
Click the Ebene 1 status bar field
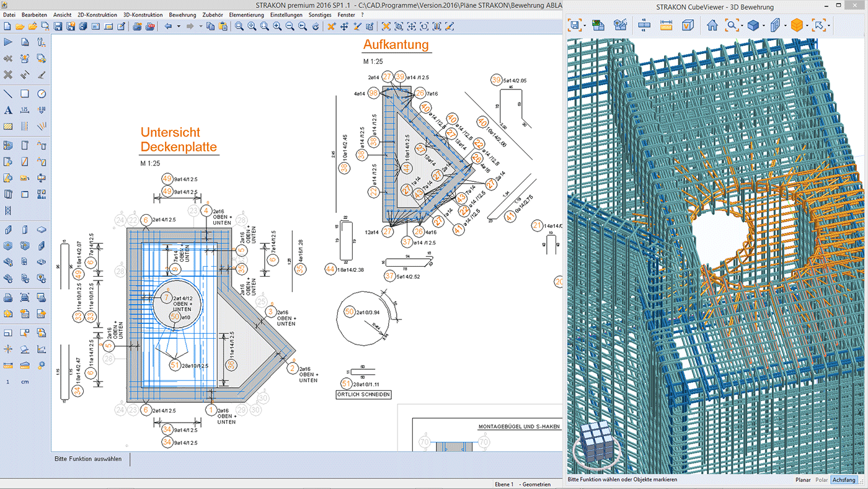click(x=503, y=484)
